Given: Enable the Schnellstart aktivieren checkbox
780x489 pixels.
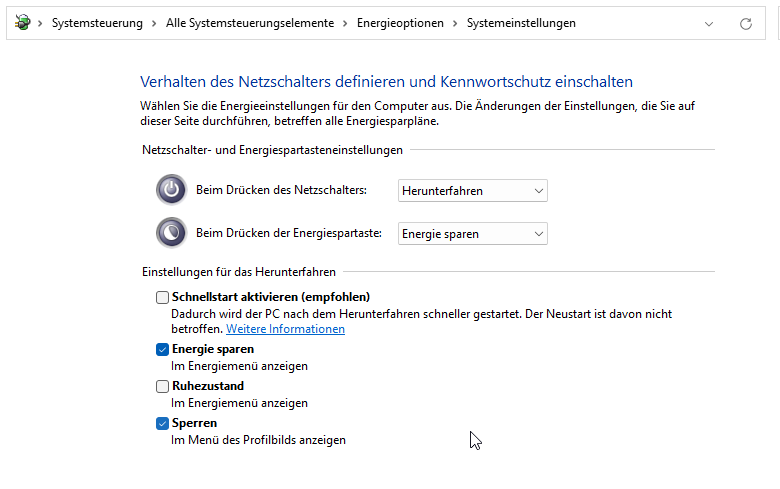Looking at the screenshot, I should pyautogui.click(x=163, y=297).
